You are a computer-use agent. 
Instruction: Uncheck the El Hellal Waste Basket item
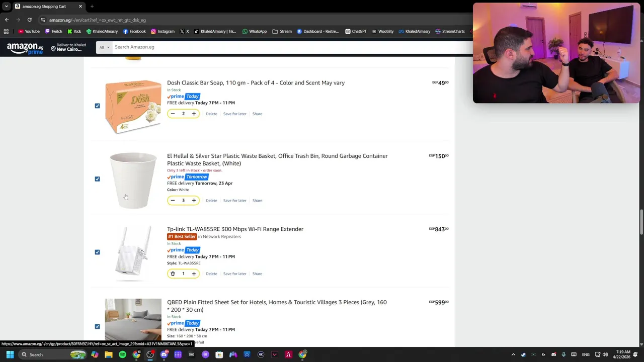[x=97, y=178]
